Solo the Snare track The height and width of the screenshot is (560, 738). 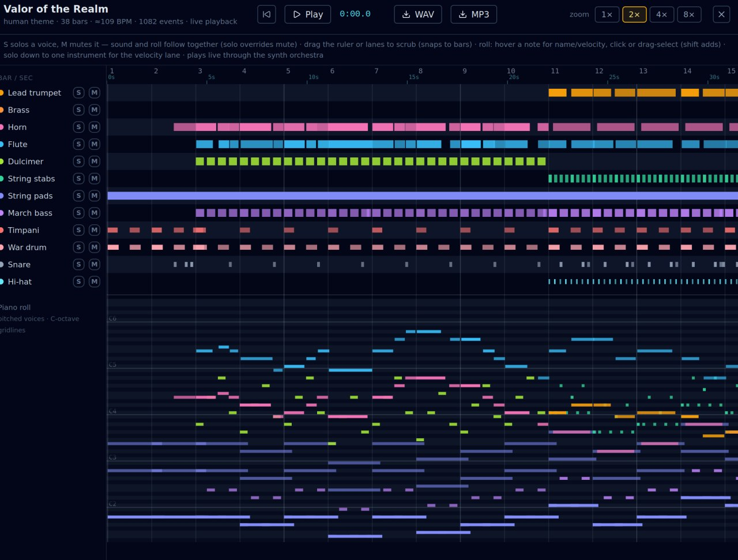(x=78, y=265)
